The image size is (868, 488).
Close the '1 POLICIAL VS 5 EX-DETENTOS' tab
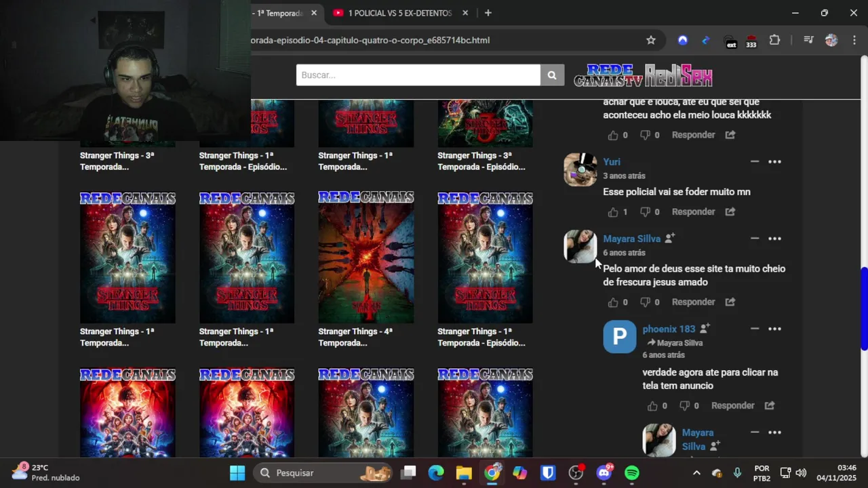point(465,13)
